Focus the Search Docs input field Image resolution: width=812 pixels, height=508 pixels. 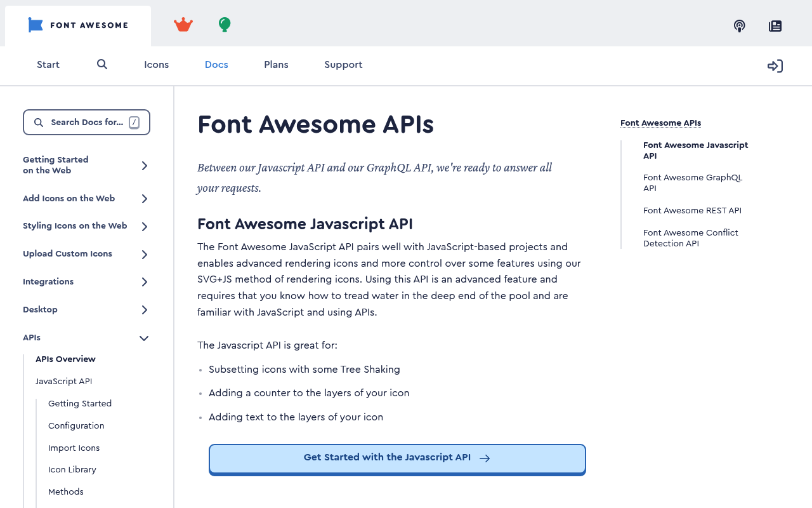[86, 123]
